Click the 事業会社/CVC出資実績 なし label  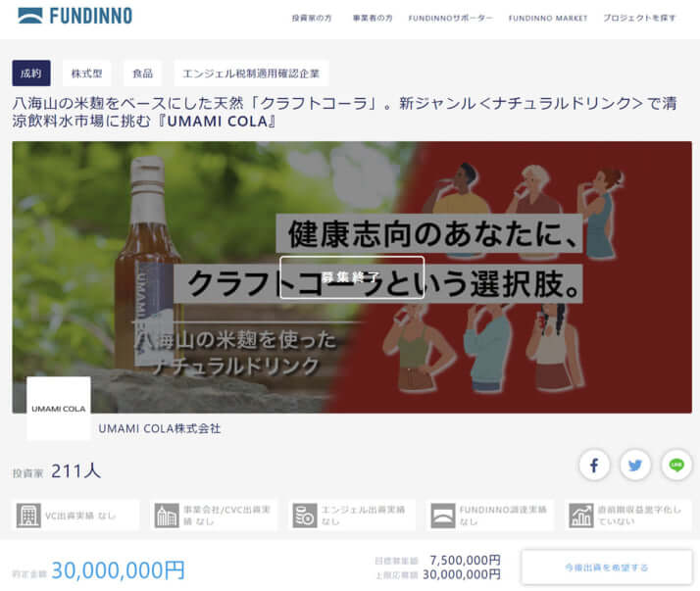(x=226, y=516)
